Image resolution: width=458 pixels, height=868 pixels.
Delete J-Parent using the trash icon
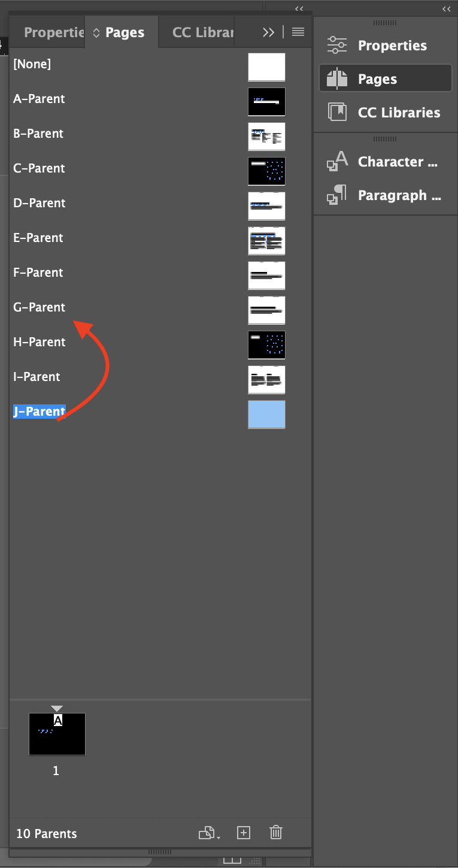pos(275,832)
